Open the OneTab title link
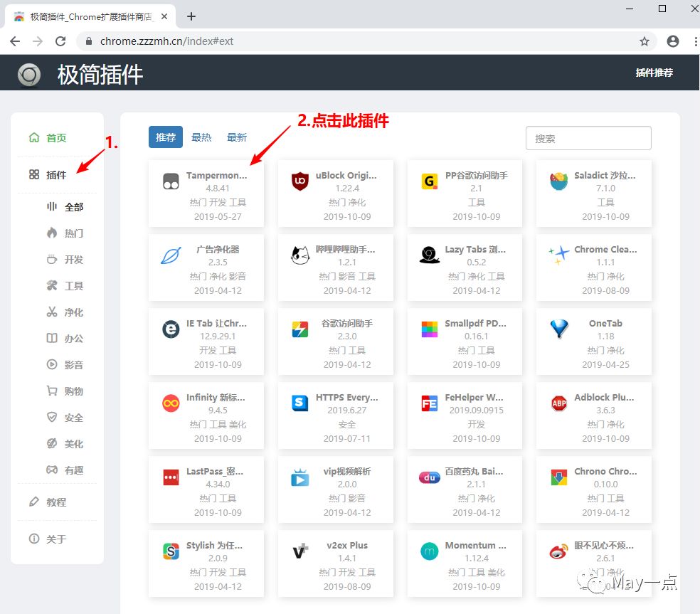Viewport: 700px width, 614px height. coord(605,323)
